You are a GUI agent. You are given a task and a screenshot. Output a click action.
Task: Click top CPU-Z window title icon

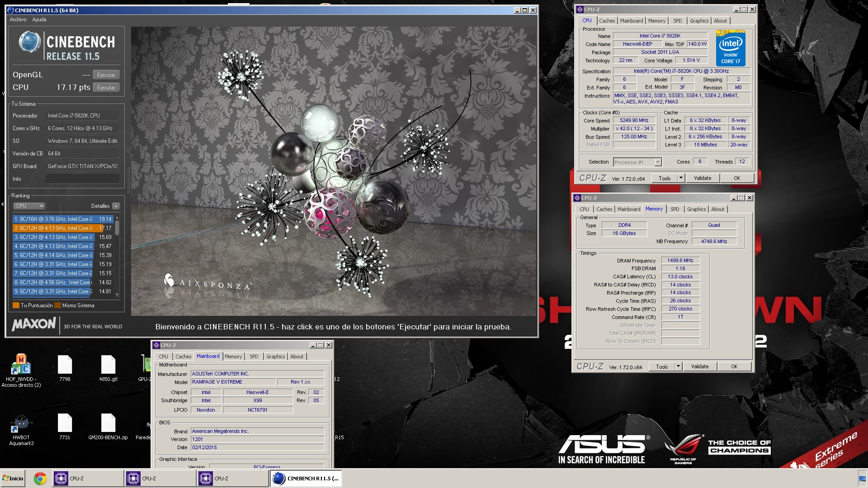[580, 9]
